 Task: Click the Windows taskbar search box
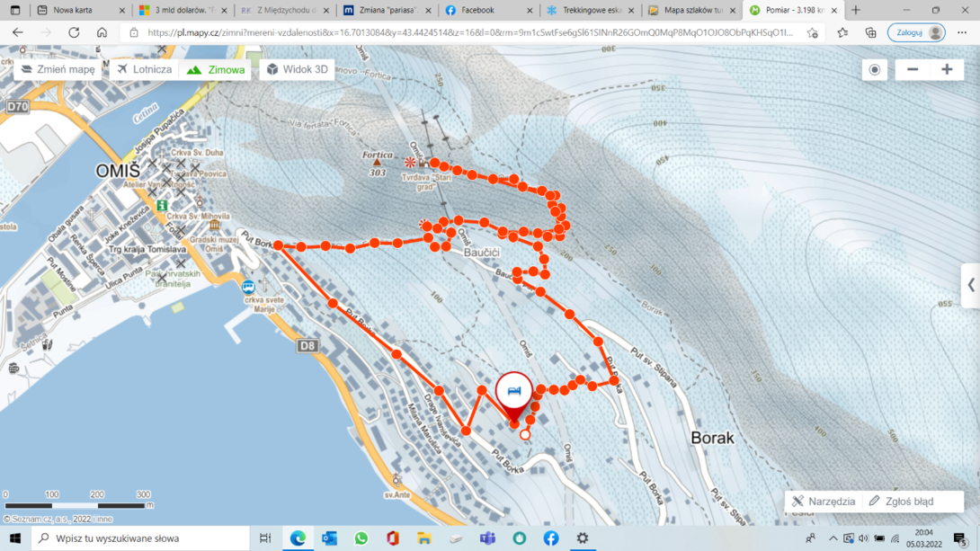click(x=140, y=538)
